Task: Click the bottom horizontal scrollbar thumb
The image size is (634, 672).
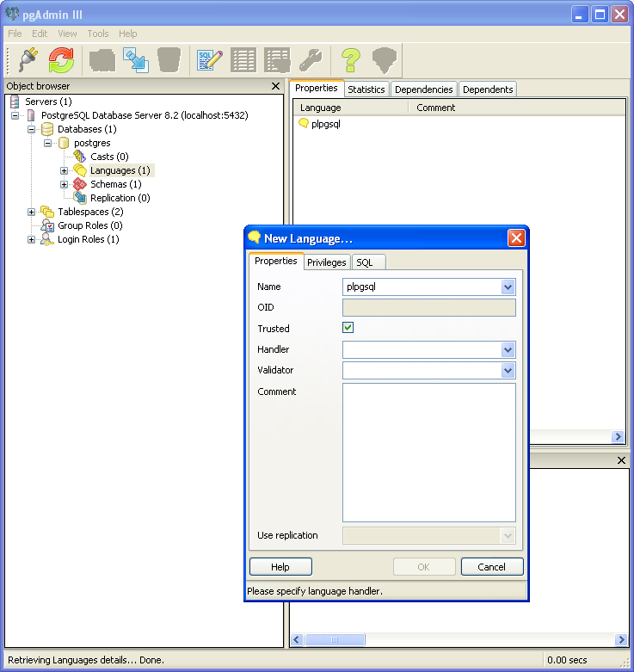Action: [335, 640]
